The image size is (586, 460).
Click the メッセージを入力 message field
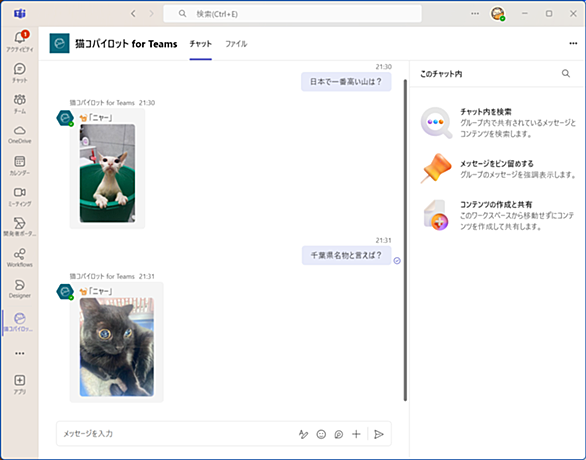point(176,434)
